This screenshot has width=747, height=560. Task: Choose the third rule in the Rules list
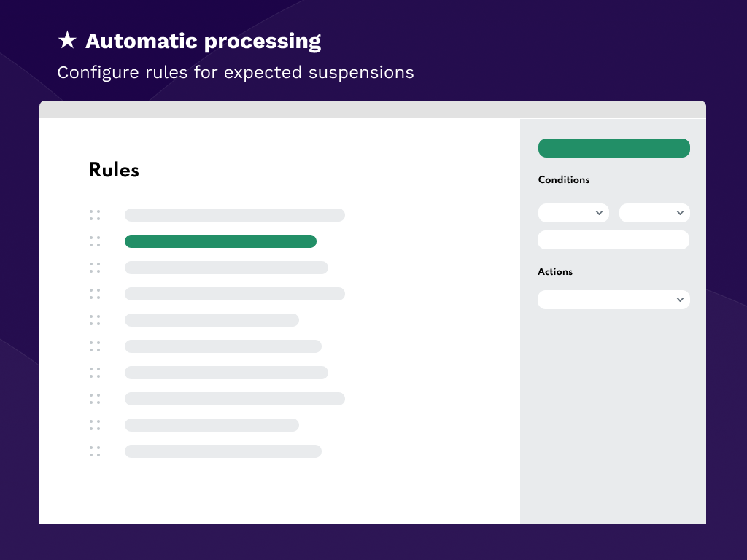pos(226,268)
